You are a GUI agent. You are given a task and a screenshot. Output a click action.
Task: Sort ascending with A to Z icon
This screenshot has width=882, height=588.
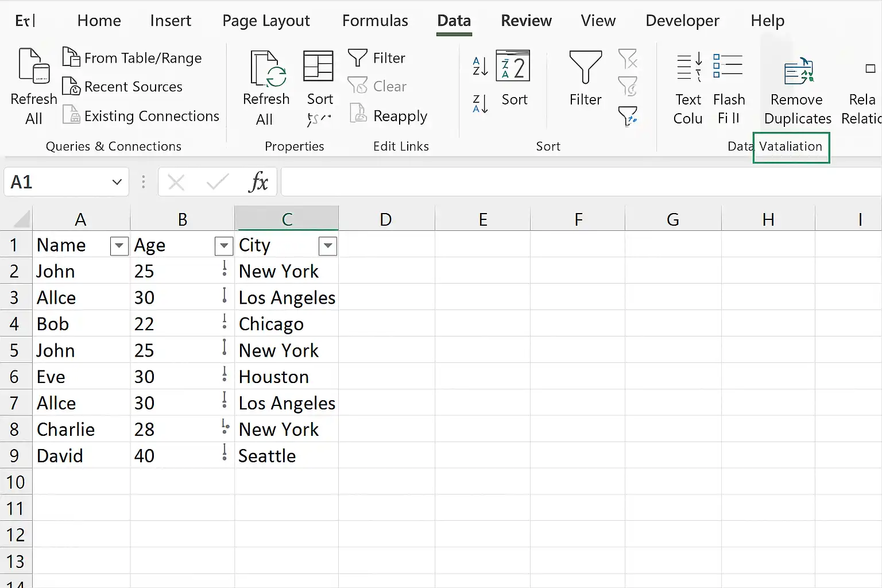point(480,67)
